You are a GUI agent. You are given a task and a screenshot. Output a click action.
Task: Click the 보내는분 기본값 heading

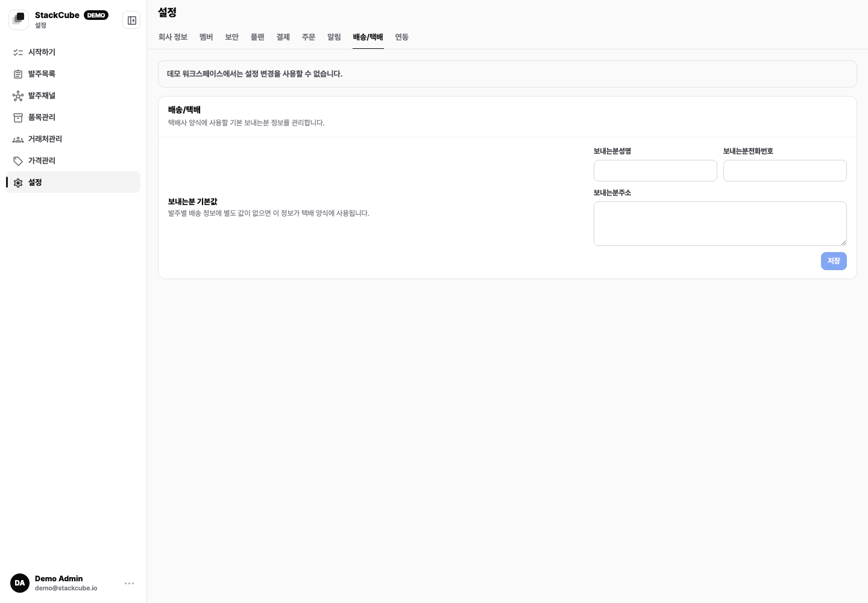pos(193,201)
